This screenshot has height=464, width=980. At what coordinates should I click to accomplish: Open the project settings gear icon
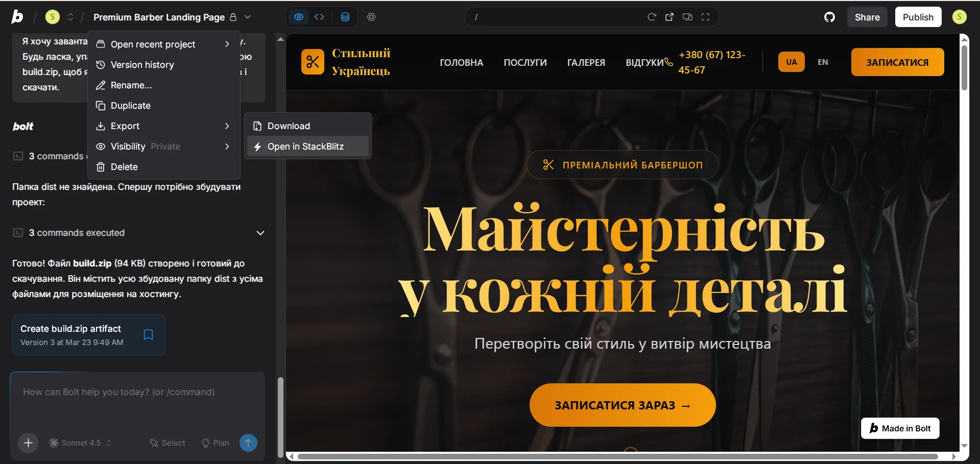tap(371, 17)
